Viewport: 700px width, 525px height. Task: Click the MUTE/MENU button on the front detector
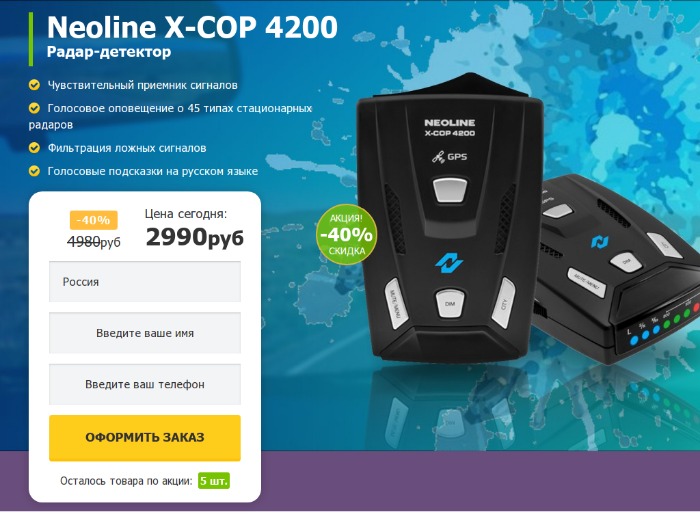[394, 304]
